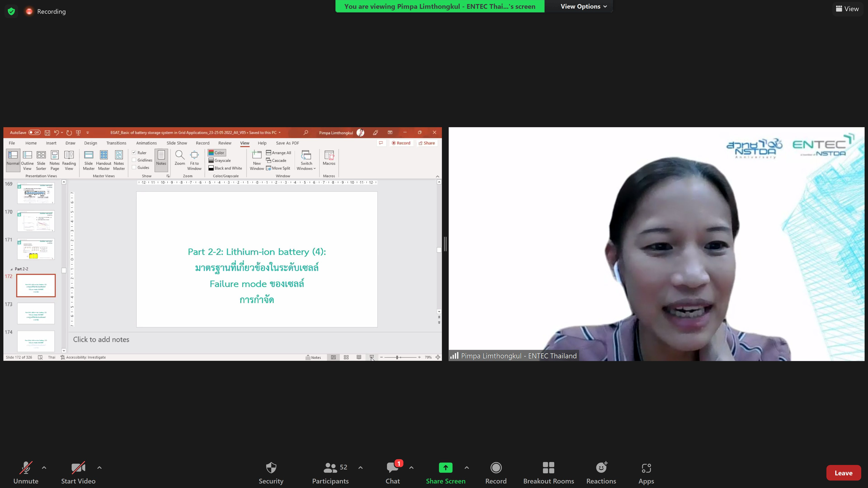Viewport: 868px width, 488px height.
Task: Expand Share Screen options arrow
Action: [467, 467]
